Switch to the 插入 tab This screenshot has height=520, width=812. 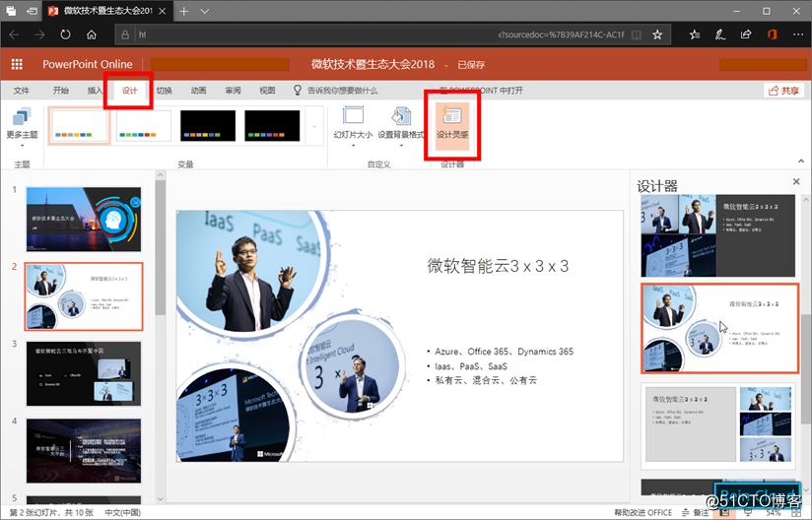[x=96, y=91]
